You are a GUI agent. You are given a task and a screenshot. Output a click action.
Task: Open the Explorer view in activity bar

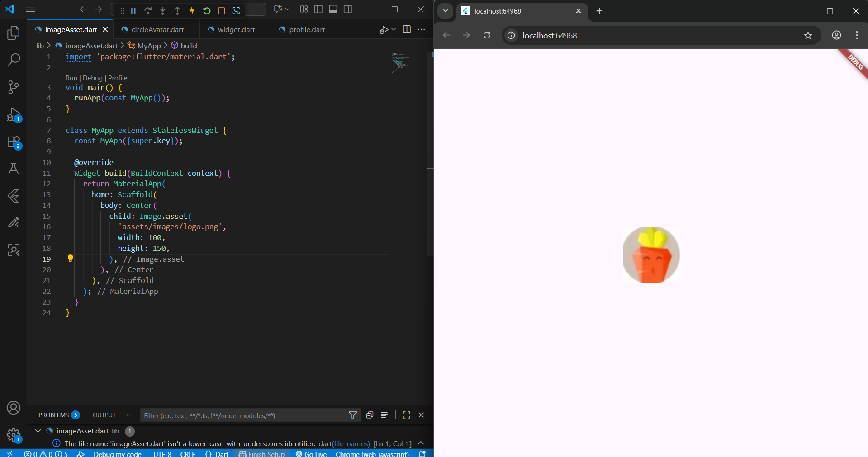click(x=14, y=33)
